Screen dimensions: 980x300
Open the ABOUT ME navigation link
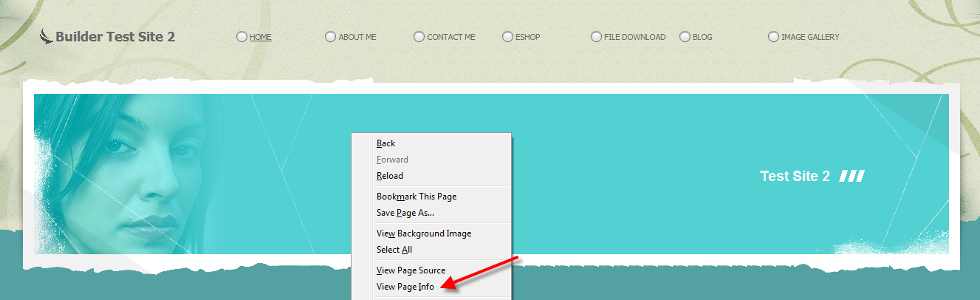(x=357, y=37)
